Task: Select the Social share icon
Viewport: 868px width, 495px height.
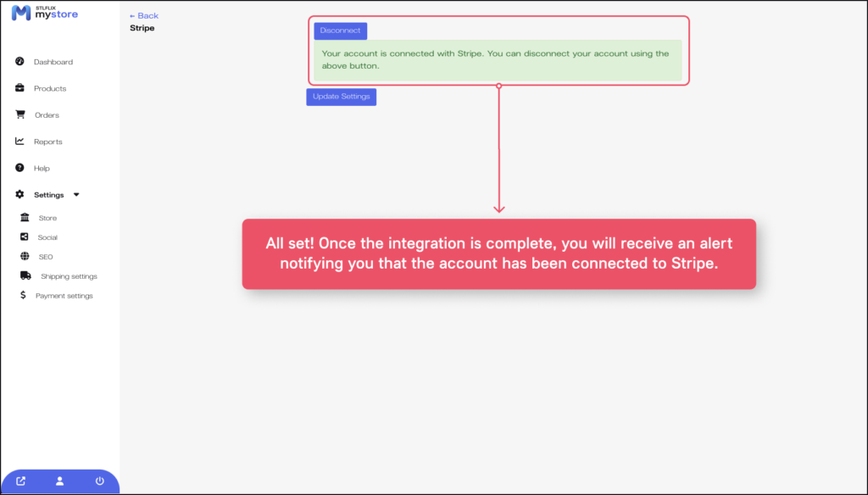Action: [25, 237]
